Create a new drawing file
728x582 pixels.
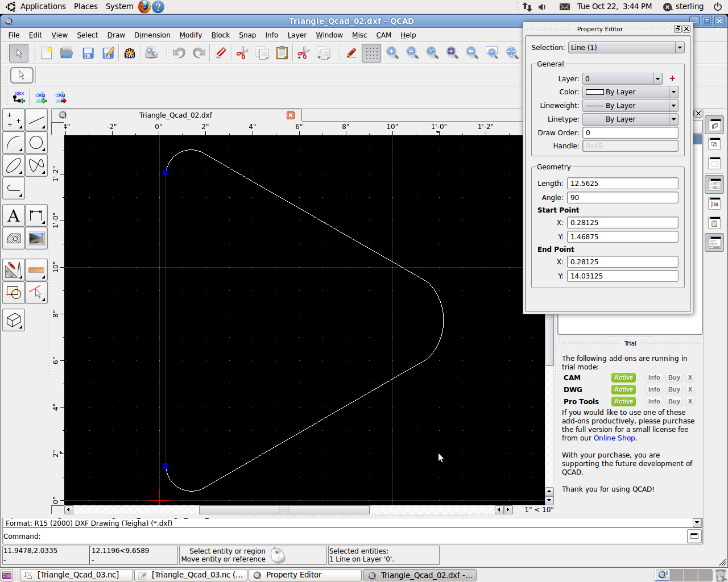47,53
